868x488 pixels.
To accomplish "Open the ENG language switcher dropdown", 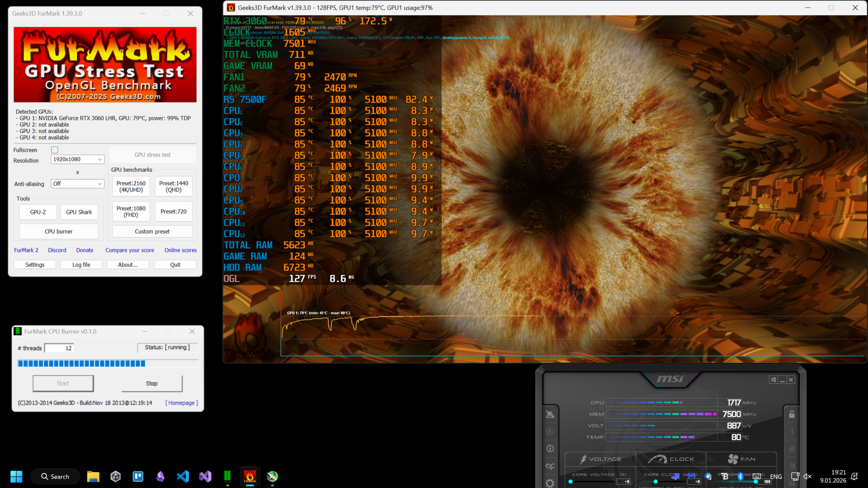I will (776, 476).
